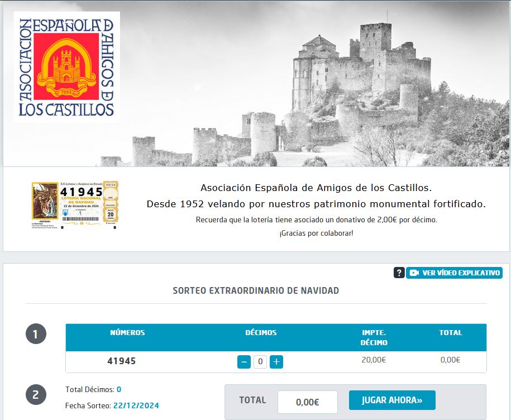This screenshot has height=420, width=511.
Task: Select the number 41945 in the table row
Action: click(x=122, y=361)
